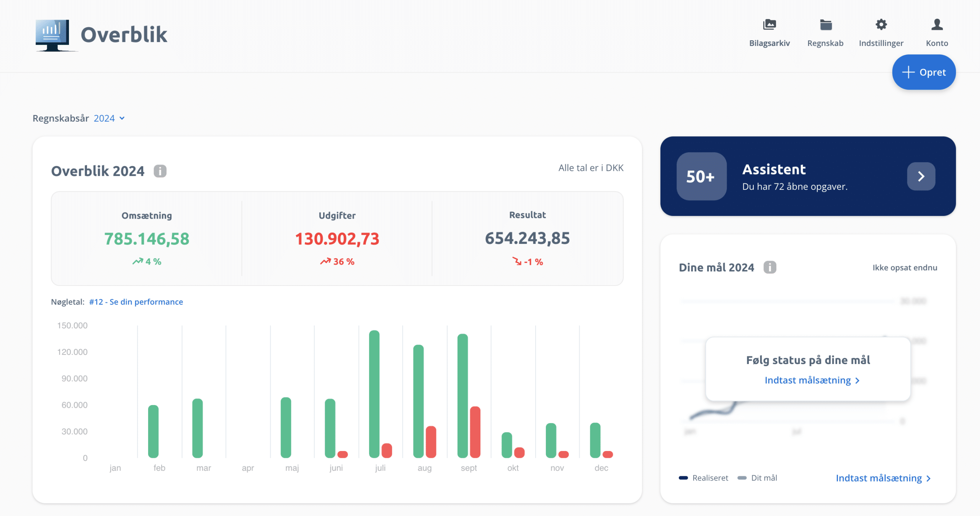Click the Omsætning total 785.146,58
Viewport: 980px width, 516px height.
point(147,239)
